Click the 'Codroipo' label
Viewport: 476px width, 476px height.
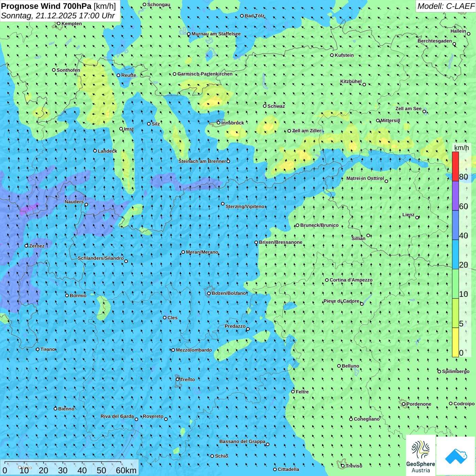pyautogui.click(x=464, y=404)
